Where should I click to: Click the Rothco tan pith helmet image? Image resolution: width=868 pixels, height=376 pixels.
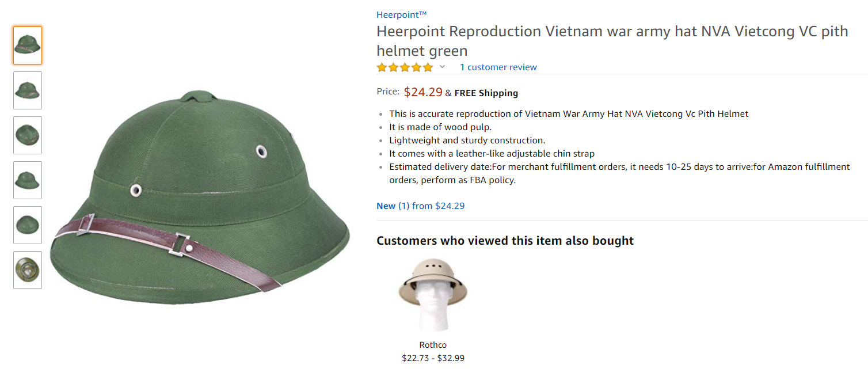[433, 294]
